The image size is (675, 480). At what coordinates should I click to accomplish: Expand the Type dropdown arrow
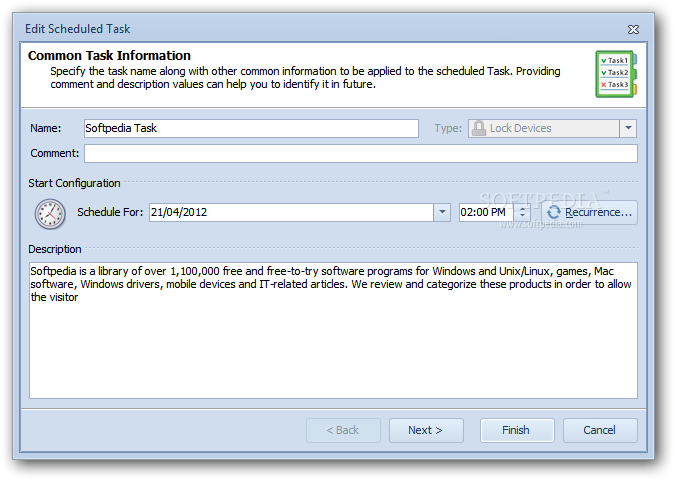tap(628, 128)
